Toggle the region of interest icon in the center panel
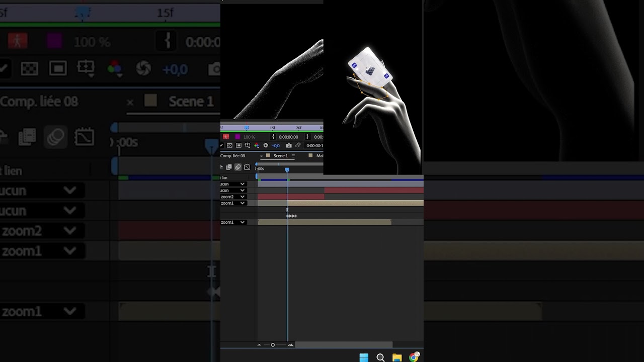 pos(238,146)
